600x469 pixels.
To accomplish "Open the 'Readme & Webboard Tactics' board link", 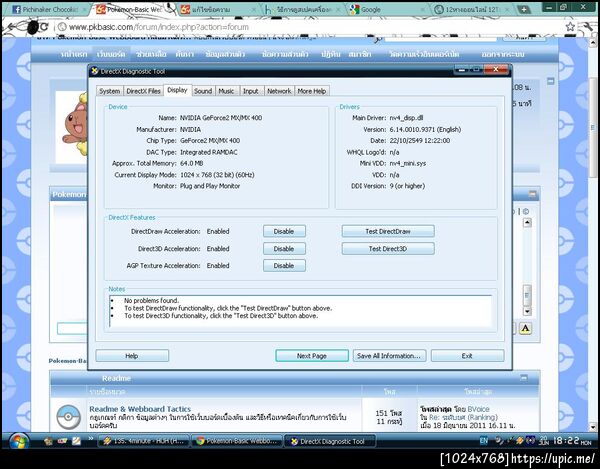I will point(140,409).
